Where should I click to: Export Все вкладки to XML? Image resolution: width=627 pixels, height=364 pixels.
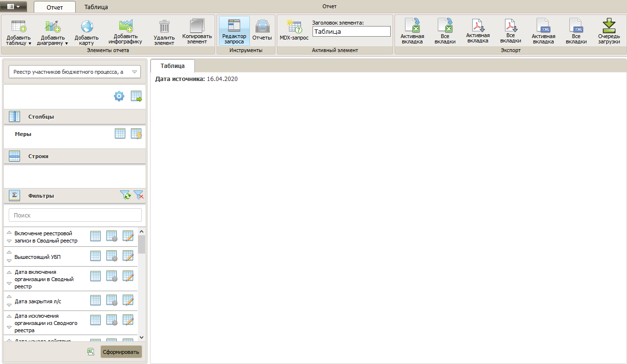point(576,31)
